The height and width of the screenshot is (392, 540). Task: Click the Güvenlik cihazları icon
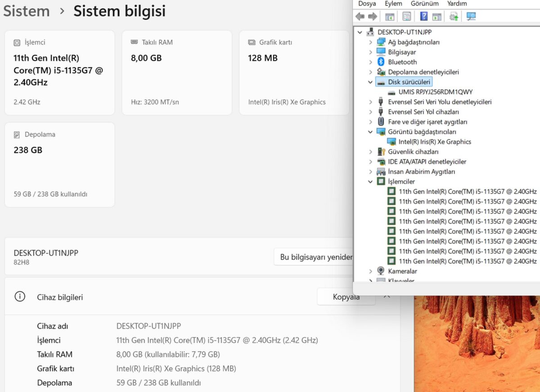click(381, 152)
